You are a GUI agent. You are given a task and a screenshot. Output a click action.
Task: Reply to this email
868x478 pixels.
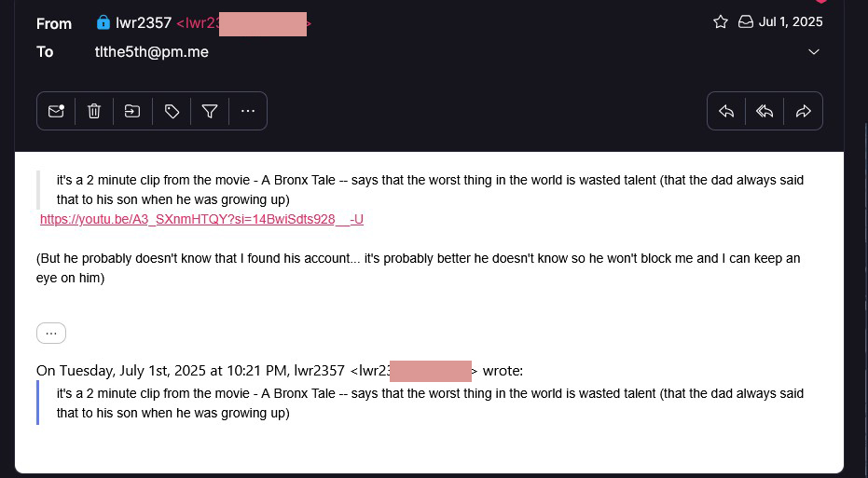726,111
